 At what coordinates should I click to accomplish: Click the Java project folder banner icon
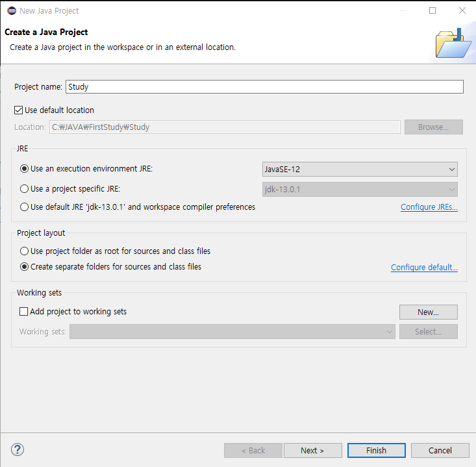[453, 44]
